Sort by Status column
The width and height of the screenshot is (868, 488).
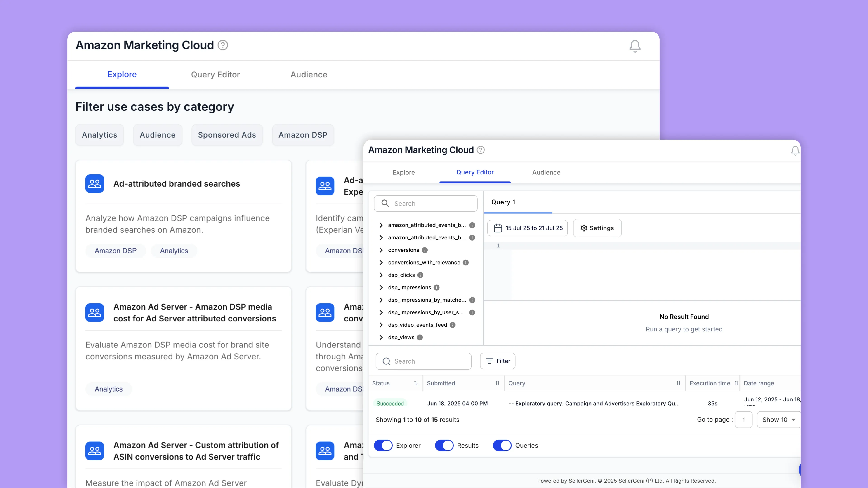coord(416,383)
